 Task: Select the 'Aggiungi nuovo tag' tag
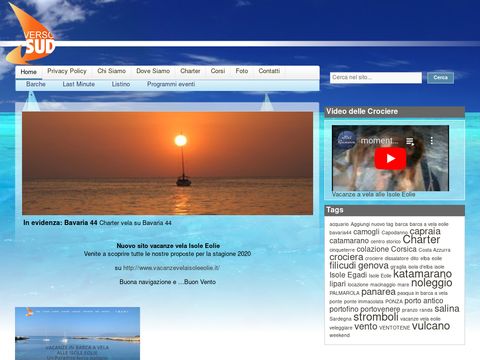point(372,224)
